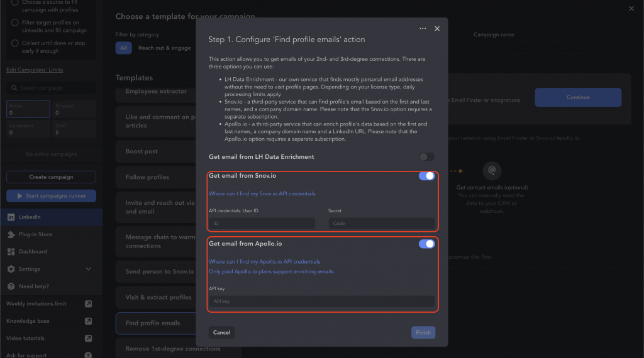This screenshot has width=644, height=358.
Task: Open Knowledge base external link icon
Action: pos(88,321)
